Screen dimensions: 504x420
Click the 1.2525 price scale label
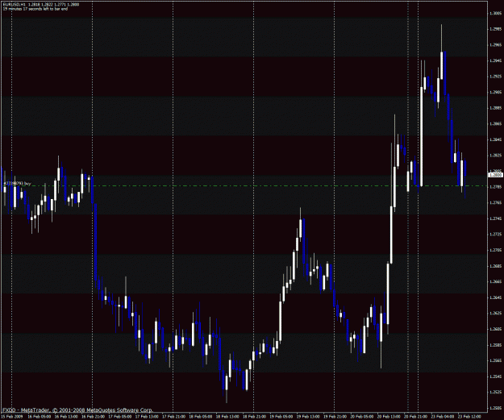(496, 393)
